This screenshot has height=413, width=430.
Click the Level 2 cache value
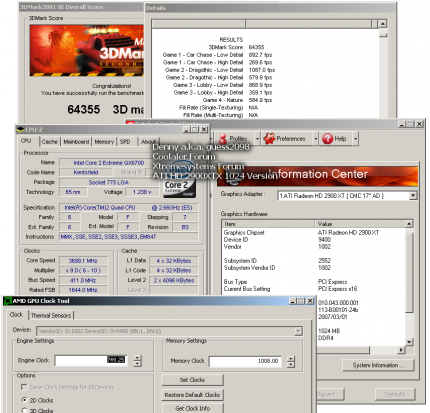coord(174,280)
